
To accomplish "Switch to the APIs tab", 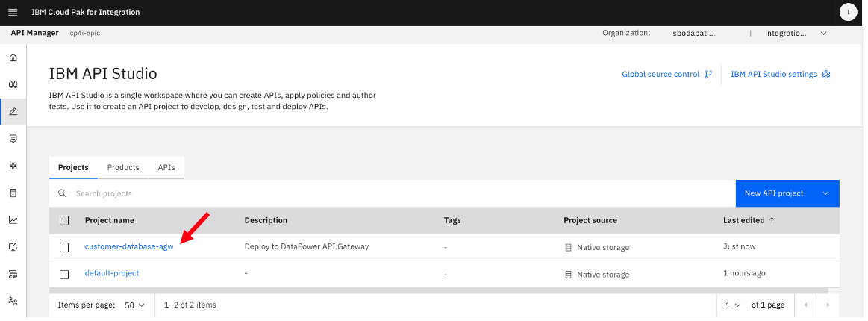I will [166, 167].
